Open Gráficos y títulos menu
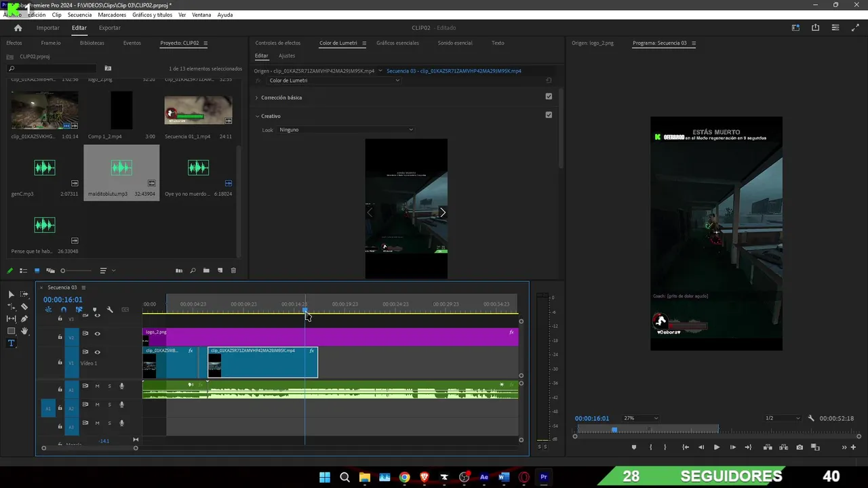The height and width of the screenshot is (488, 868). click(x=152, y=15)
